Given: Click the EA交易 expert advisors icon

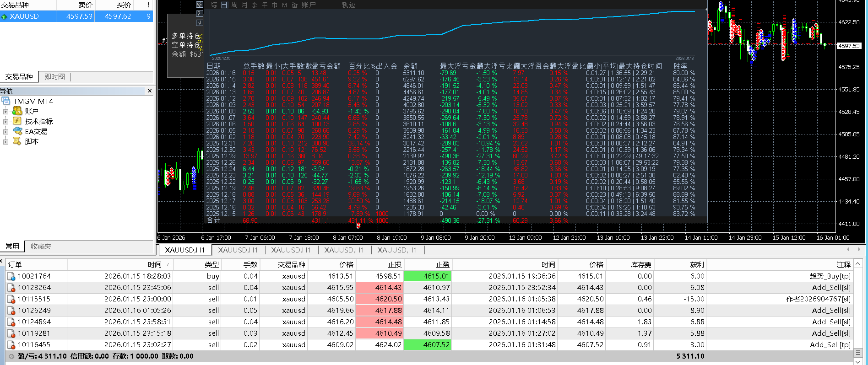Looking at the screenshot, I should tap(17, 131).
